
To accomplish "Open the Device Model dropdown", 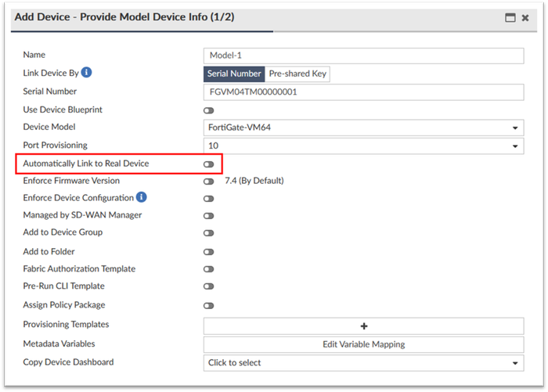I will pyautogui.click(x=363, y=128).
